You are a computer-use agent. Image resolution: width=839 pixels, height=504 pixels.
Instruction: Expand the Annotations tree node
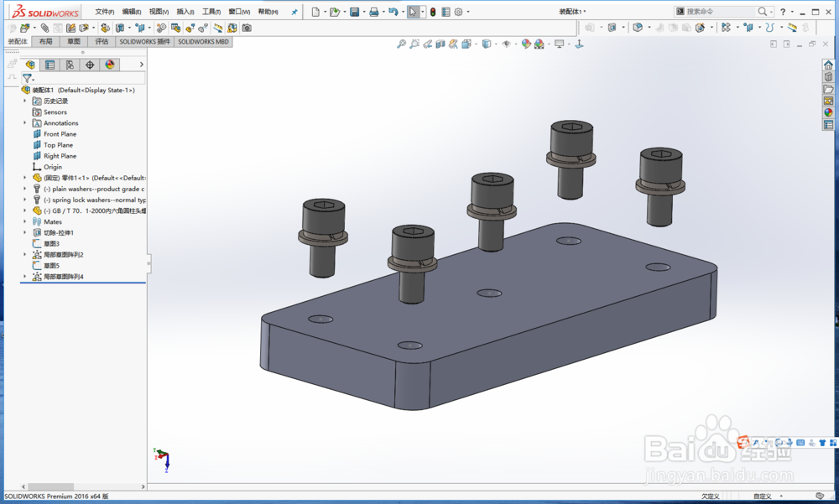pos(24,122)
